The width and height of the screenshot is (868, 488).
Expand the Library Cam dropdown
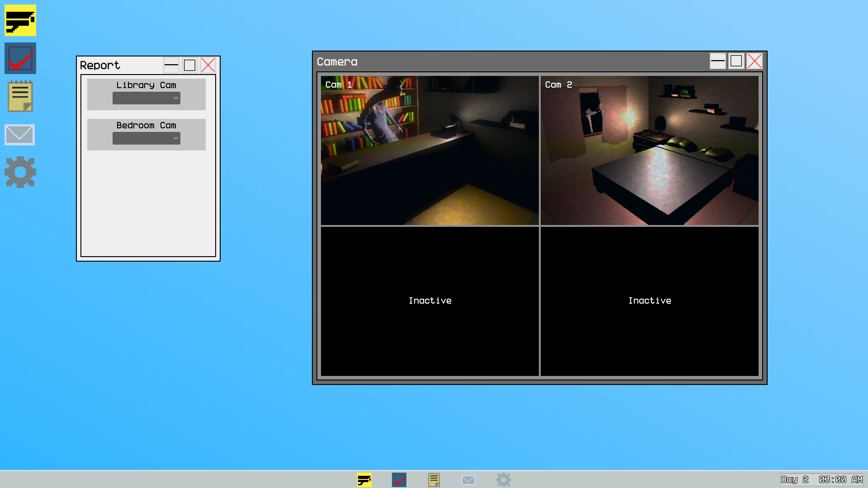[146, 98]
